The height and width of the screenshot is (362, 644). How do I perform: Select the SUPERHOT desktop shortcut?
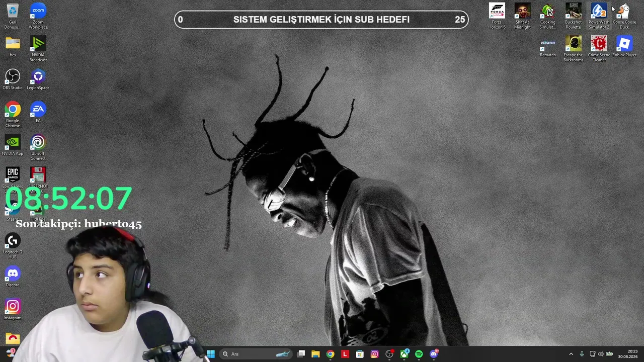(x=38, y=178)
